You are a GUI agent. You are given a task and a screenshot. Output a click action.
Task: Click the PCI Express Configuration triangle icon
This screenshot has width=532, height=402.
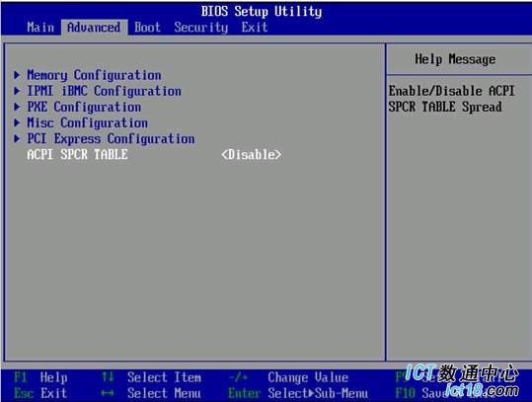point(17,139)
